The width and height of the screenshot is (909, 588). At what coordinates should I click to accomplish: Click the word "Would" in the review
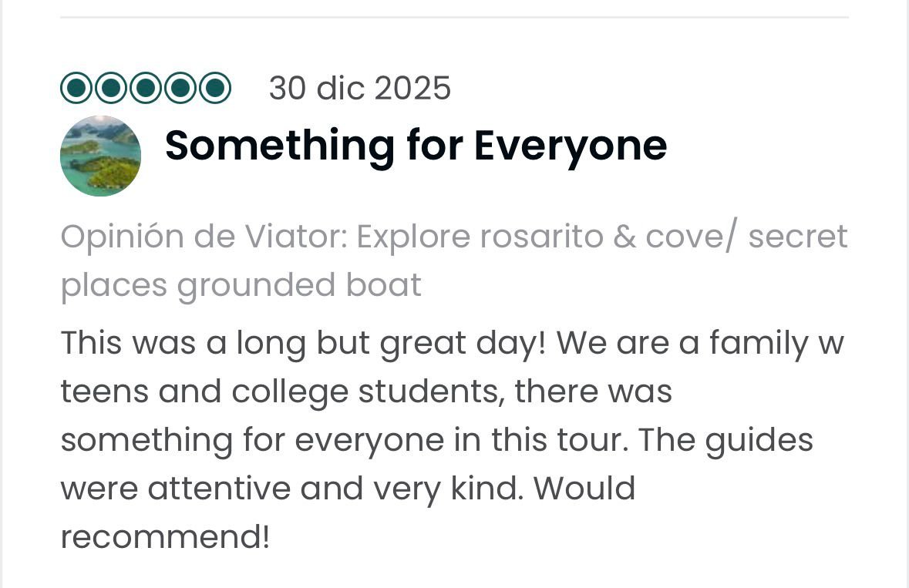tap(584, 489)
